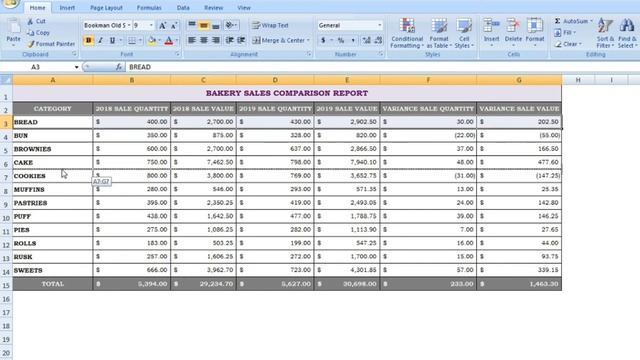Open the font size dropdown
The image size is (640, 360).
pyautogui.click(x=151, y=25)
